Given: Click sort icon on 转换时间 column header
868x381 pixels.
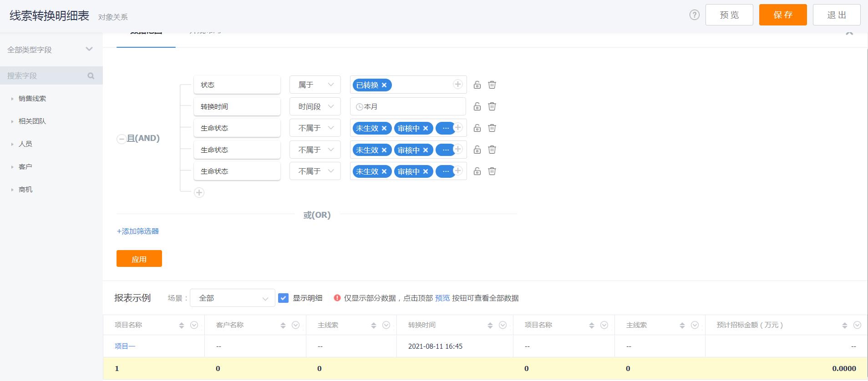Looking at the screenshot, I should point(490,325).
